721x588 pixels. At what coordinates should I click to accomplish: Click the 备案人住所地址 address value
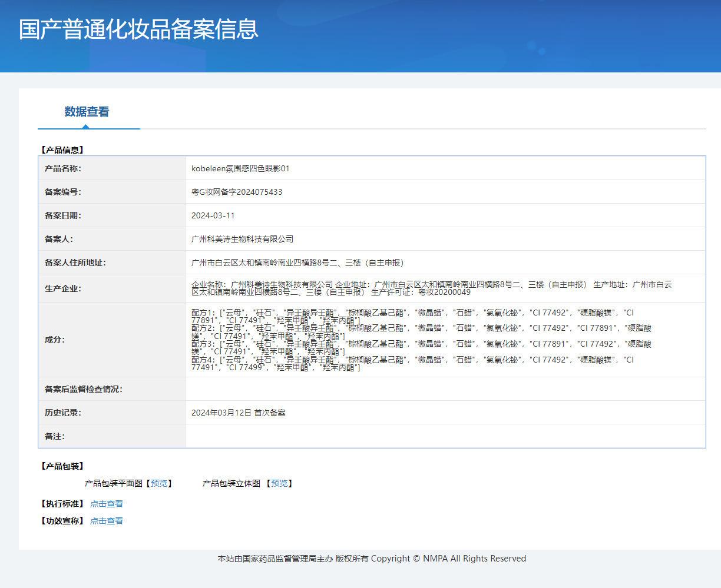coord(299,263)
